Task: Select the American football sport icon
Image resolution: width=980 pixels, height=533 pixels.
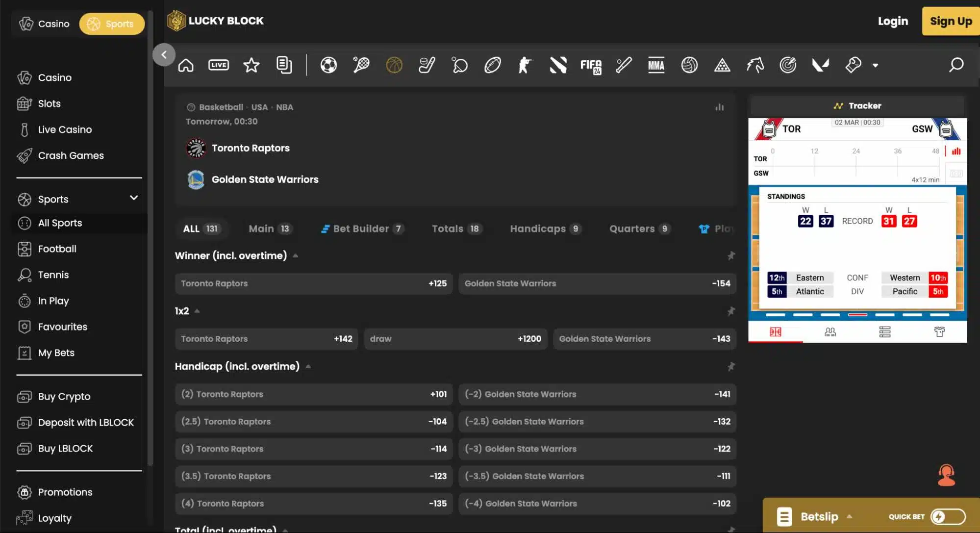Action: [x=493, y=65]
